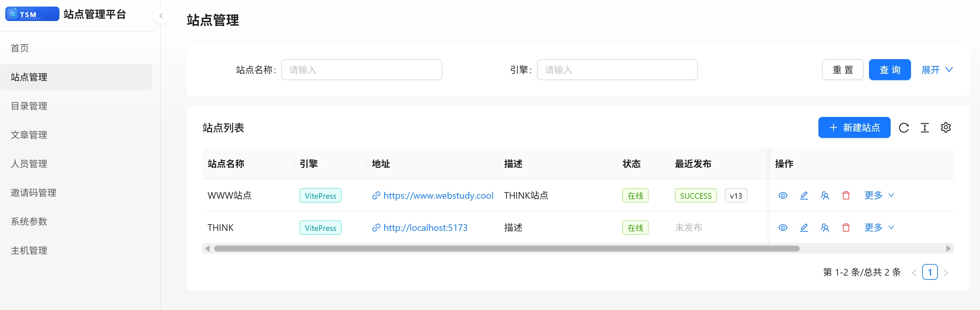Screen dimensions: 980x310
Task: Click the SUCCESS tag
Action: [x=696, y=195]
